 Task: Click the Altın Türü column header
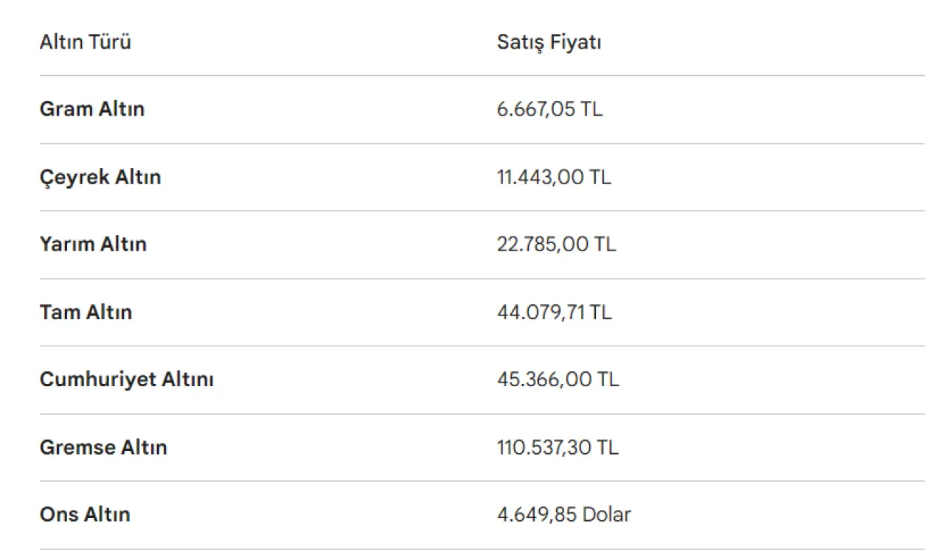click(x=85, y=43)
